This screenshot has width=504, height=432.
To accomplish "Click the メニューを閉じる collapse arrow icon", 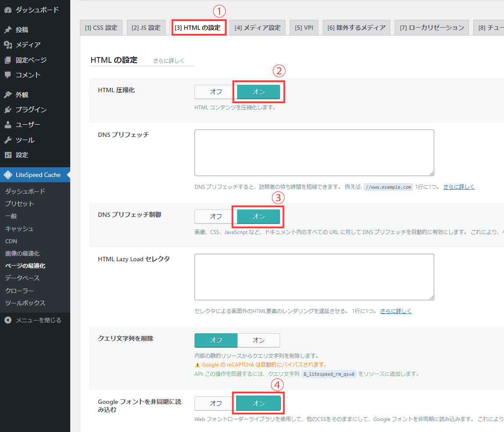I will coord(8,320).
